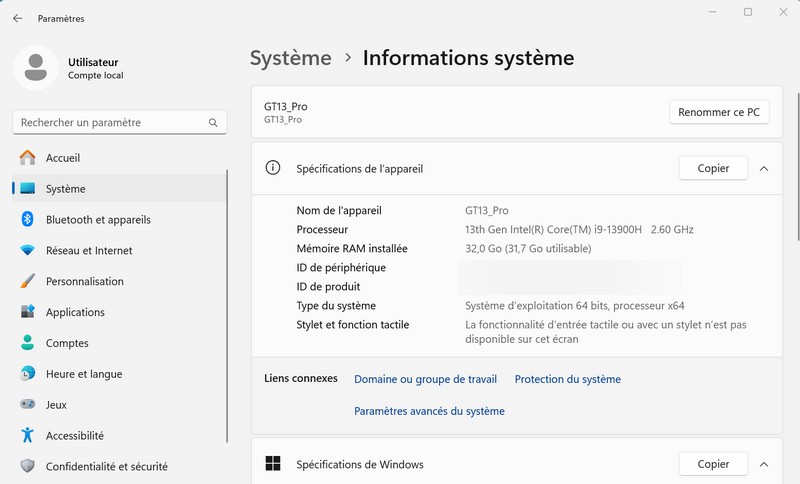
Task: Click the Accessibilité icon in sidebar
Action: pyautogui.click(x=27, y=436)
